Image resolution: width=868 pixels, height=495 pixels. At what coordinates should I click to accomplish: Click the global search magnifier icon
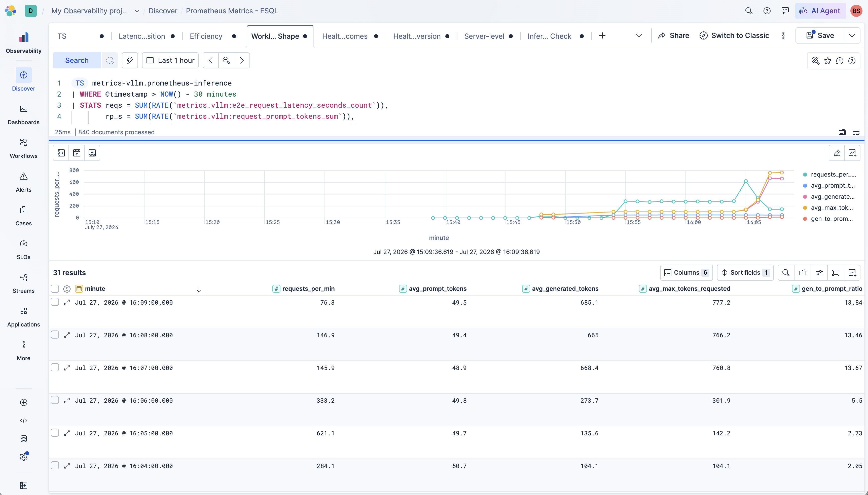[x=749, y=11]
